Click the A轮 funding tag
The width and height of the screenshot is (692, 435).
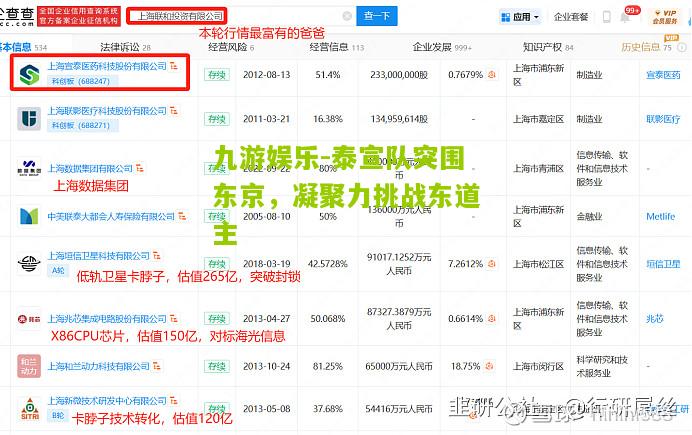58,270
